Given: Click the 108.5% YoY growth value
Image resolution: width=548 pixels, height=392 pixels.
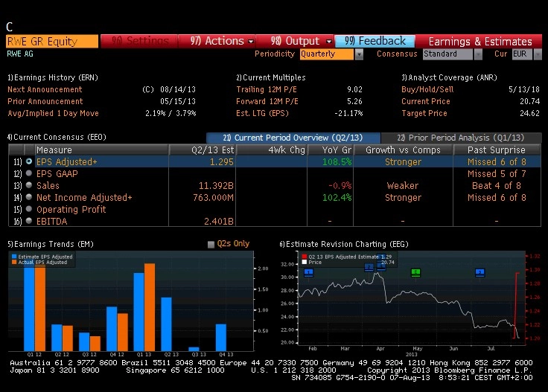Looking at the screenshot, I should click(337, 161).
